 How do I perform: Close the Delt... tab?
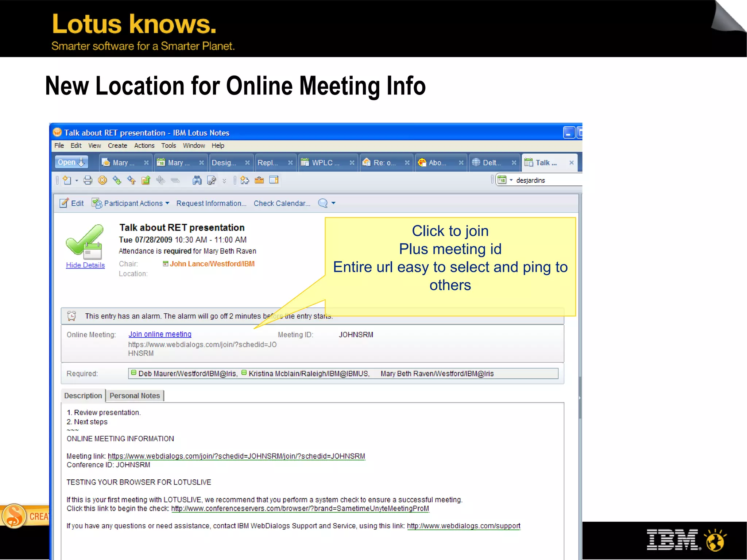[x=514, y=163]
